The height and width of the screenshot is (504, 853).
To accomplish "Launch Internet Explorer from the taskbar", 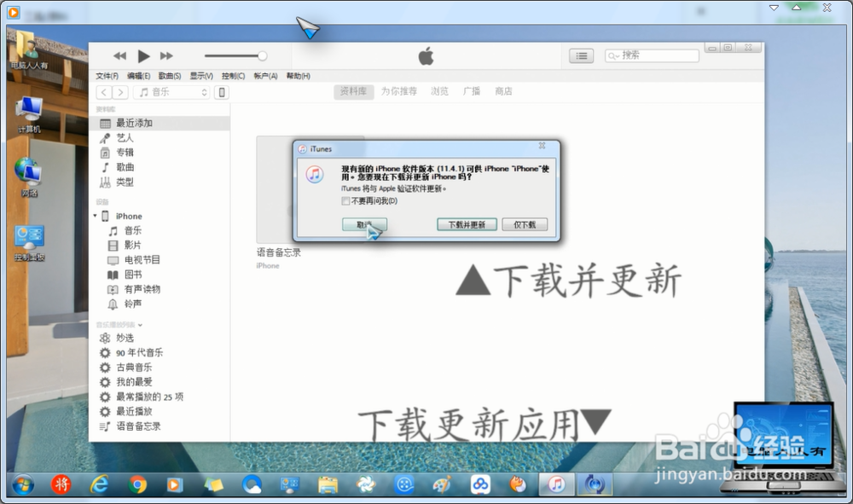I will 100,484.
